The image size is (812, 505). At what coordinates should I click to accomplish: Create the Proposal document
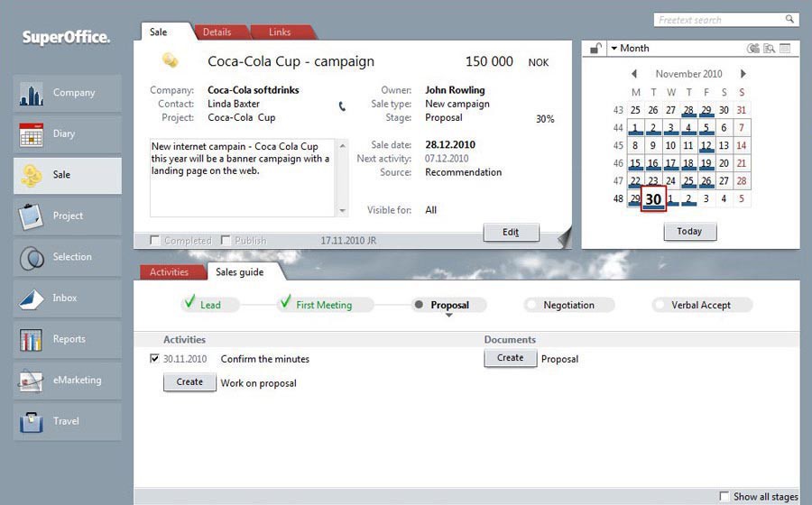click(x=510, y=358)
